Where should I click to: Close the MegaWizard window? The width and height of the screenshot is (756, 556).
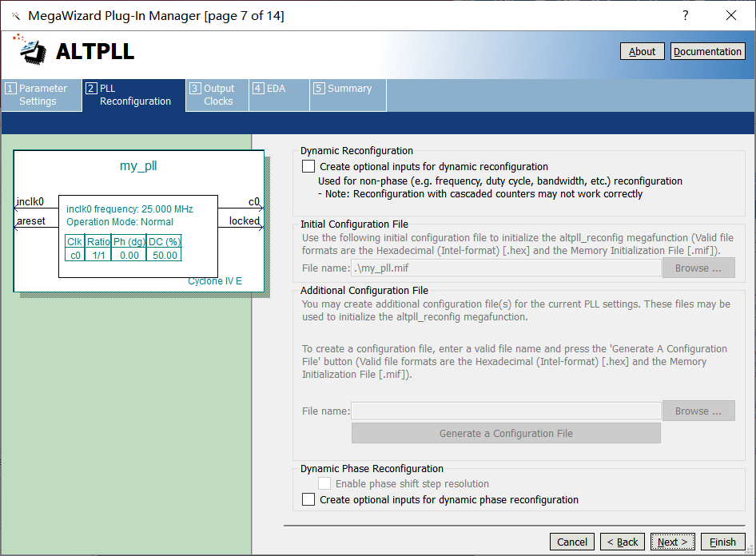tap(730, 16)
